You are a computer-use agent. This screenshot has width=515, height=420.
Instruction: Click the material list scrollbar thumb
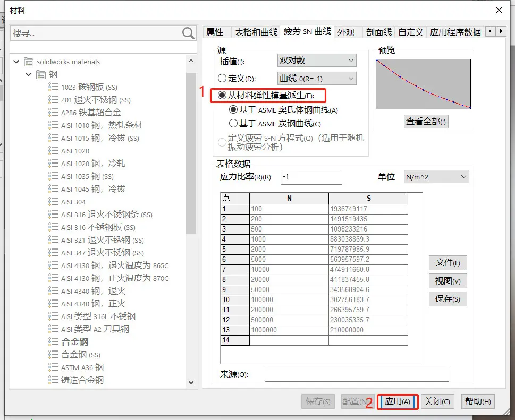pos(191,153)
